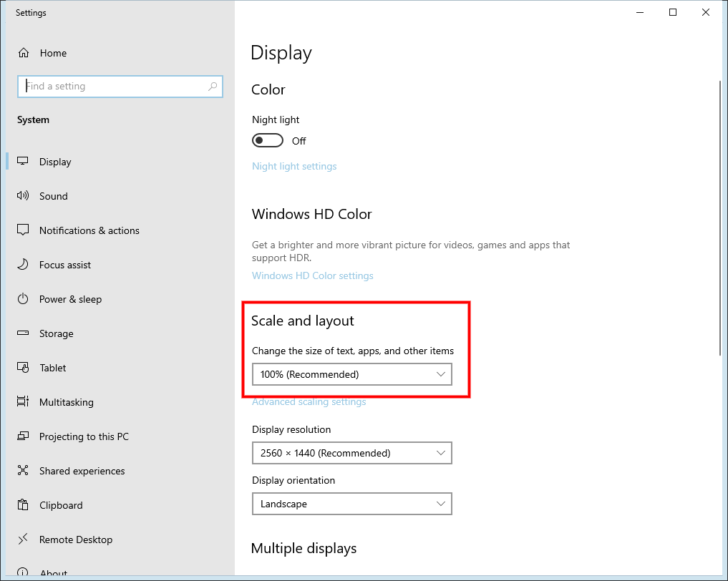Open Remote Desktop settings
This screenshot has width=728, height=581.
click(120, 539)
